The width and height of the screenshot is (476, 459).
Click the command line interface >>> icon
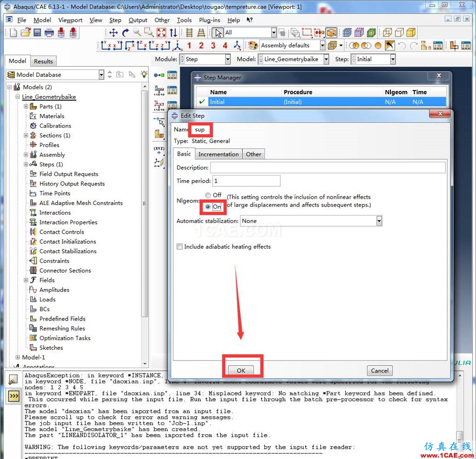tap(13, 396)
